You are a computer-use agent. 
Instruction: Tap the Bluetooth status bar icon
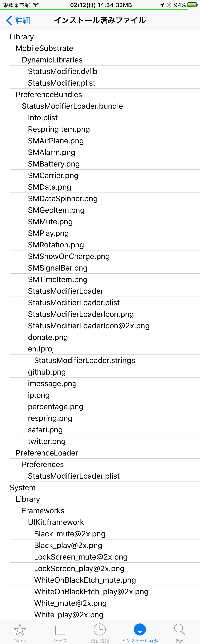[169, 5]
